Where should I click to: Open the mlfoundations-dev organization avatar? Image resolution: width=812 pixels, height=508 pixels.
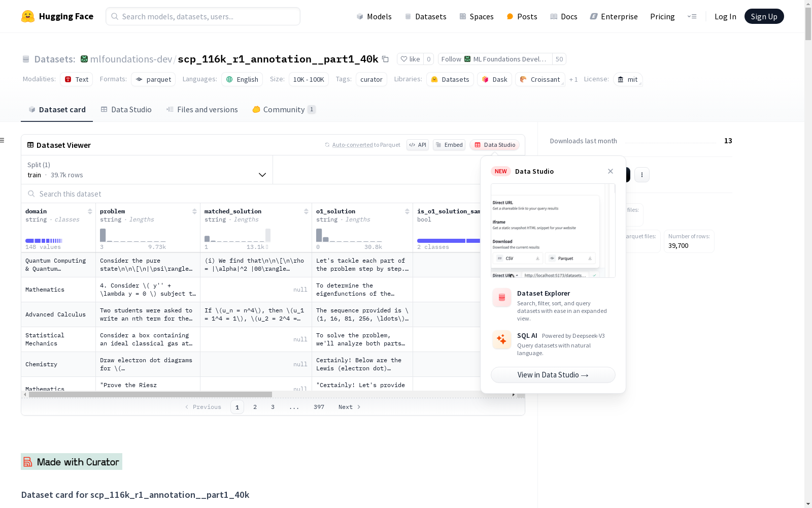84,59
